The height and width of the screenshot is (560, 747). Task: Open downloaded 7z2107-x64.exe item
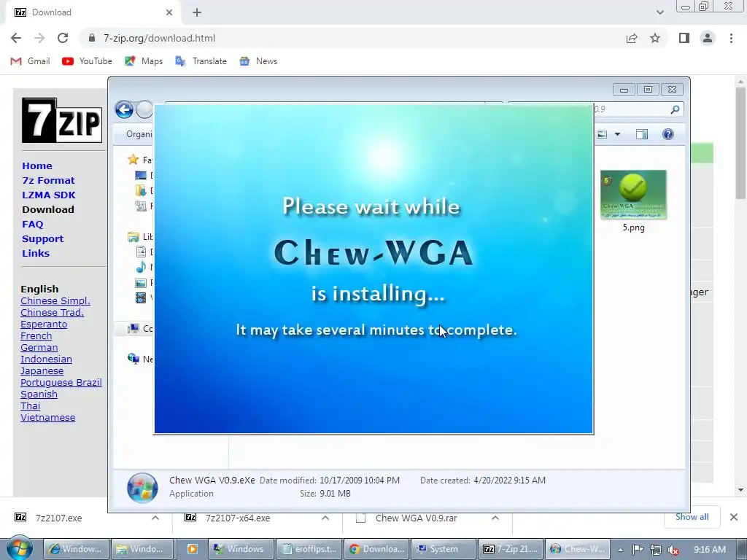tap(238, 518)
